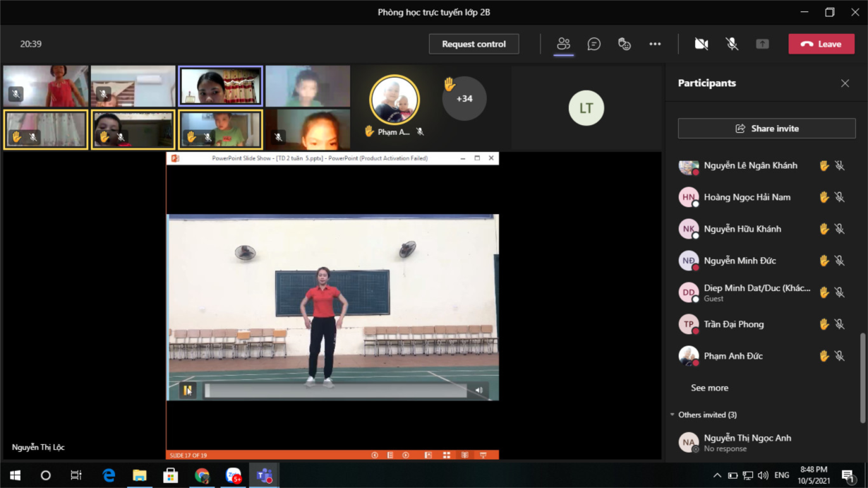868x488 pixels.
Task: Click the reactions raise hand icon
Action: (x=625, y=44)
